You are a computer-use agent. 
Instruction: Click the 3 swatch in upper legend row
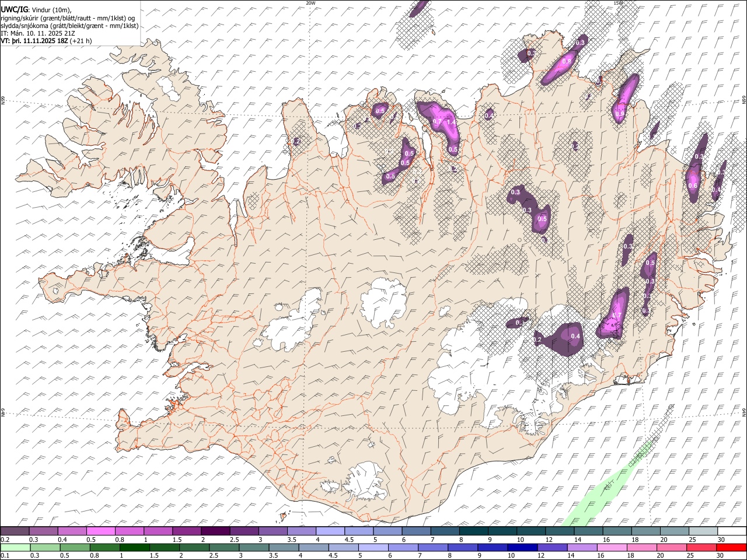click(273, 531)
